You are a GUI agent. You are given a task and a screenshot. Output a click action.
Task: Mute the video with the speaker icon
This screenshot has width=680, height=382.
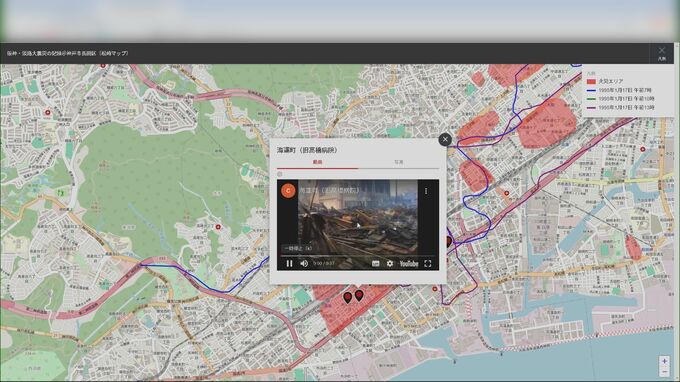(304, 263)
